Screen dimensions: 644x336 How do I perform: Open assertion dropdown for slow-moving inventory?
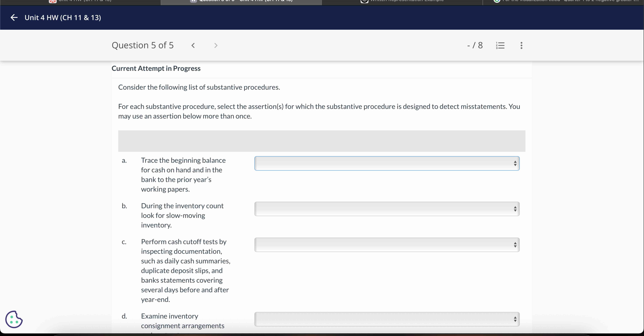click(387, 209)
